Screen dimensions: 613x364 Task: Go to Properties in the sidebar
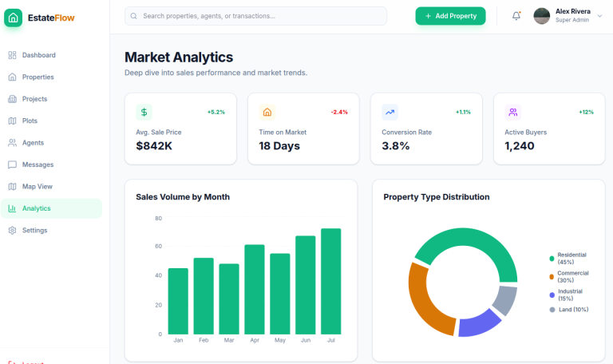[x=38, y=77]
